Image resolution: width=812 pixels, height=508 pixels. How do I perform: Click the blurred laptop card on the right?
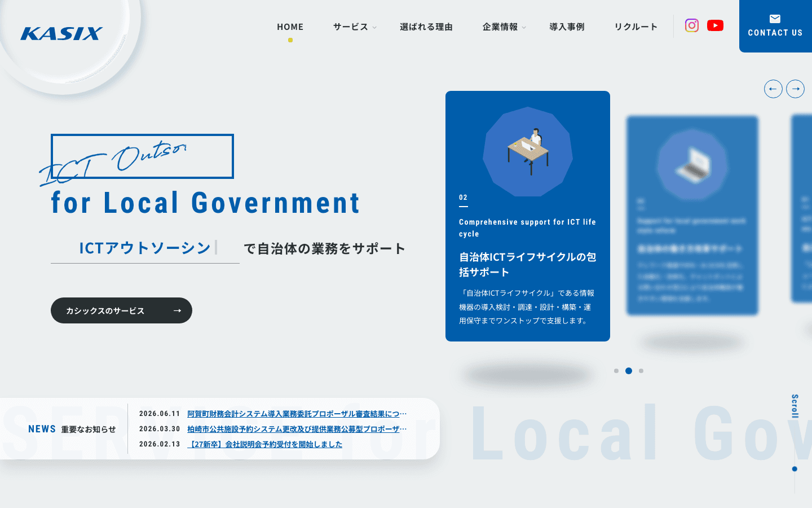692,216
